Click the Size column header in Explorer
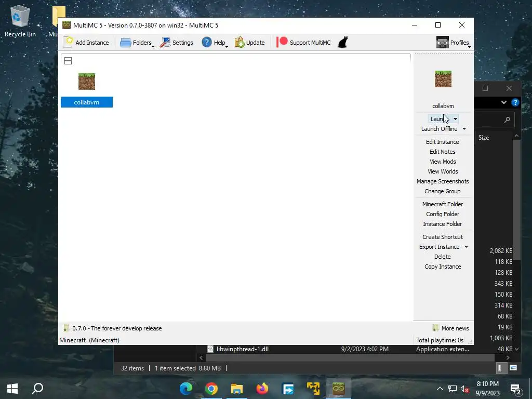The height and width of the screenshot is (399, 532). tap(484, 137)
